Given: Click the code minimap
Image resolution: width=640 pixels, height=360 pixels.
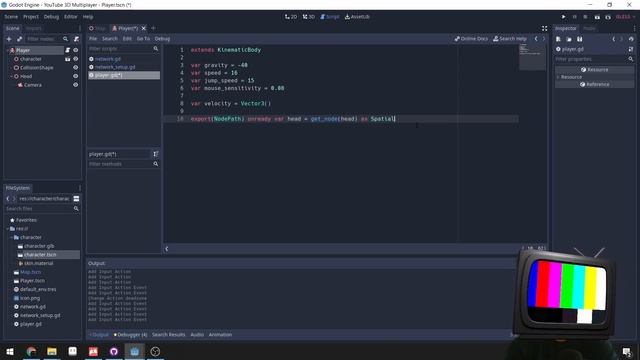Looking at the screenshot, I should click(532, 57).
